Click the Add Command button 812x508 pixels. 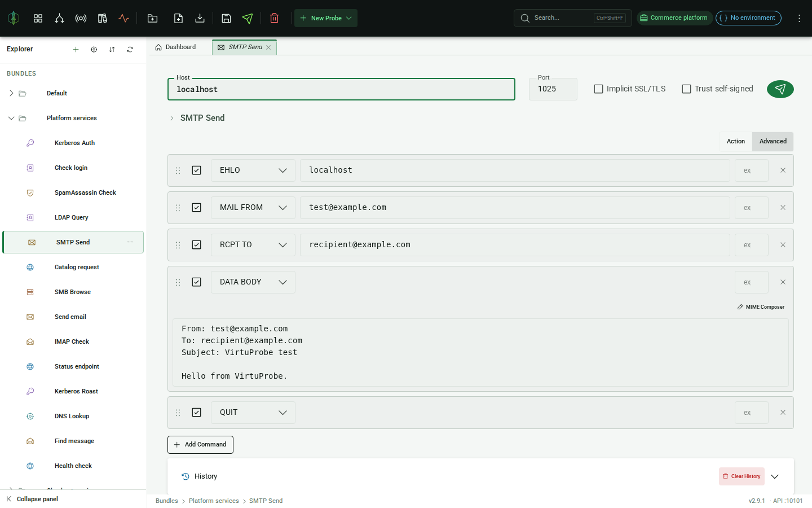[200, 445]
